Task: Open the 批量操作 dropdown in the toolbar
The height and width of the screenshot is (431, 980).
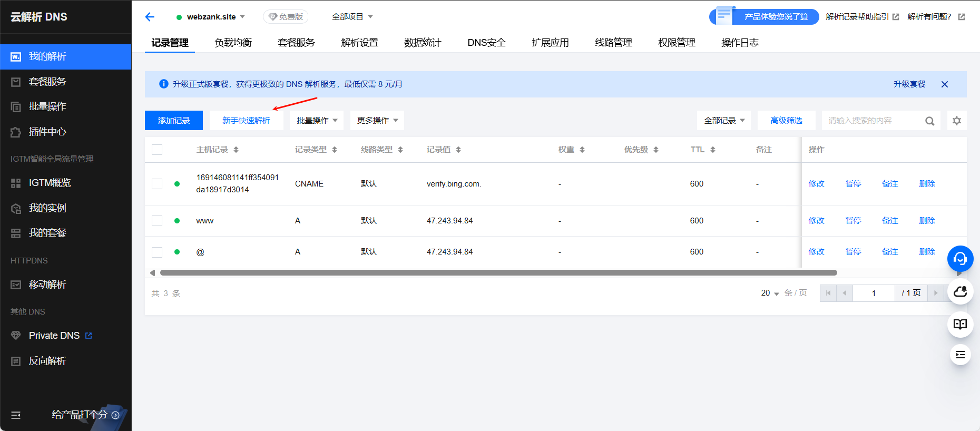Action: click(317, 121)
